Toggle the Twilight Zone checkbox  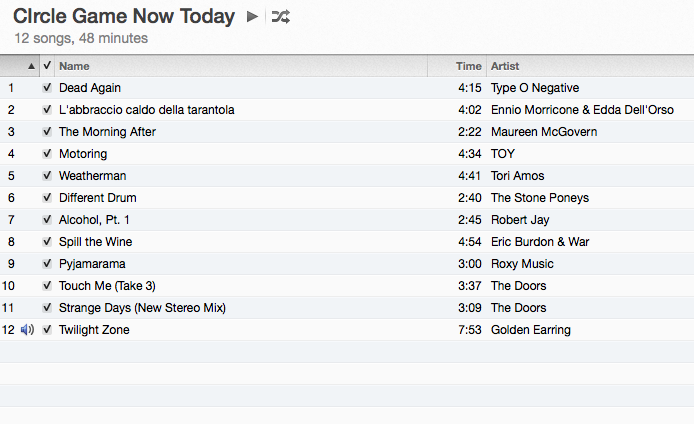click(x=47, y=330)
